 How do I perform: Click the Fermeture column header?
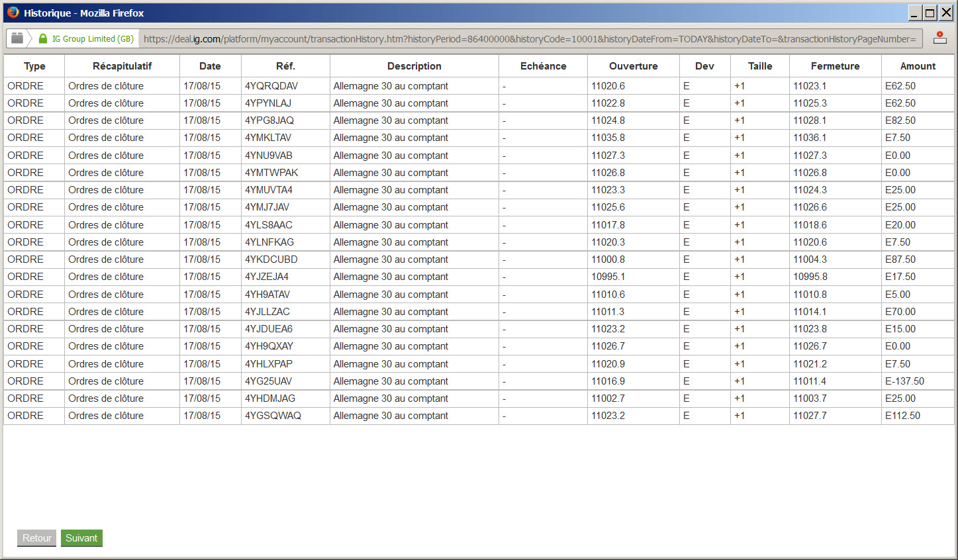(x=835, y=66)
